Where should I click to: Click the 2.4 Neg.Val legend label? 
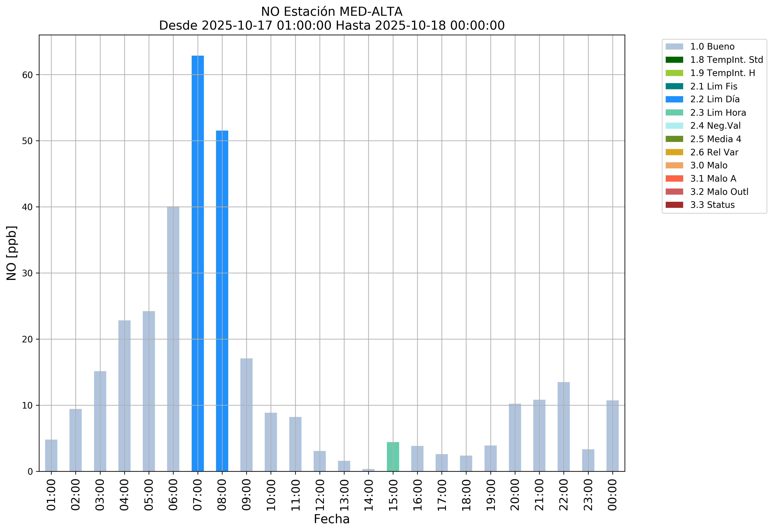[x=715, y=126]
